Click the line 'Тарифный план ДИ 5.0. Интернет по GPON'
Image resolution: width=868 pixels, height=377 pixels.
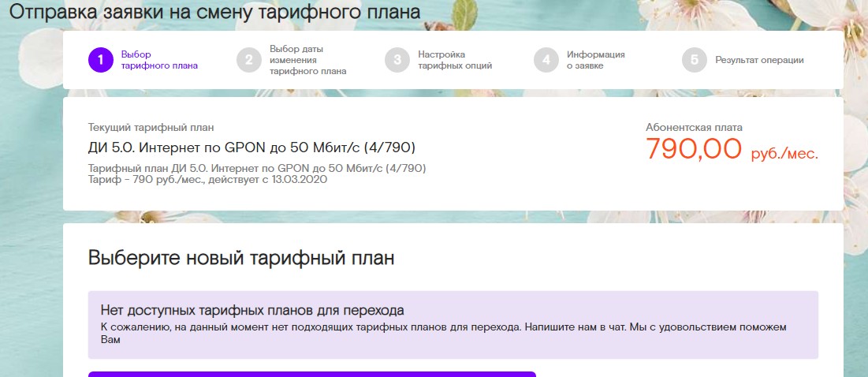click(258, 168)
